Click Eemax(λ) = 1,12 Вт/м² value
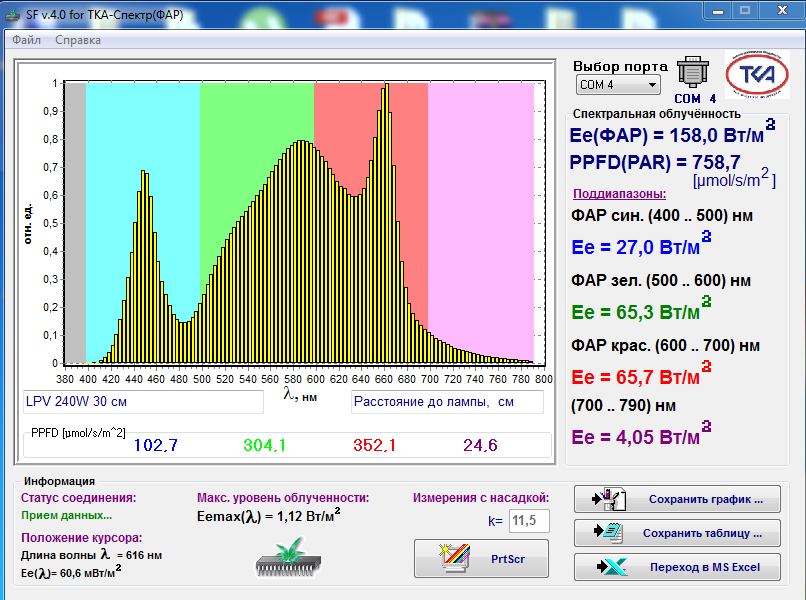The height and width of the screenshot is (600, 806). click(268, 516)
